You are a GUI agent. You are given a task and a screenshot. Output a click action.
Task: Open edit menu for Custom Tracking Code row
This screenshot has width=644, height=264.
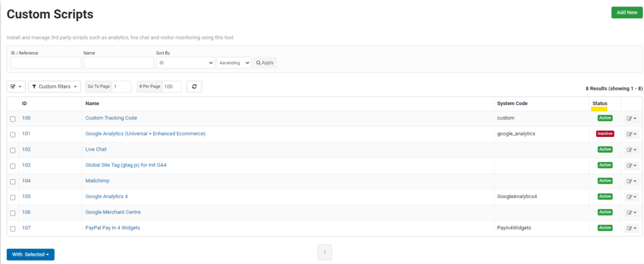631,118
